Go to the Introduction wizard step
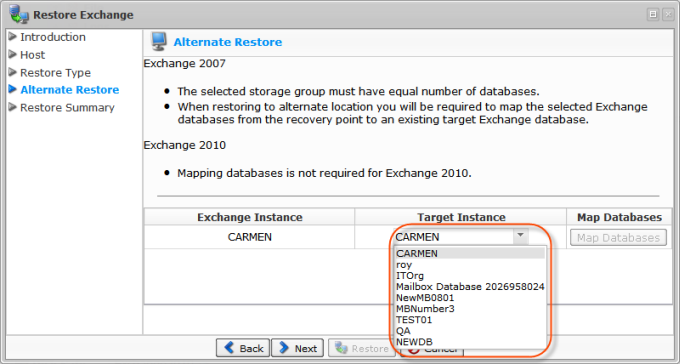This screenshot has height=364, width=680. pyautogui.click(x=53, y=37)
